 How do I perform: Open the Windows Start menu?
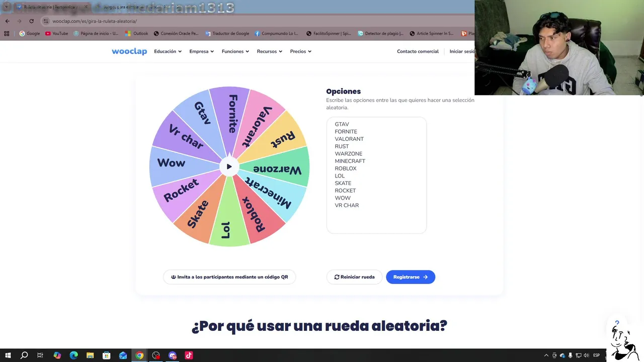pyautogui.click(x=8, y=355)
